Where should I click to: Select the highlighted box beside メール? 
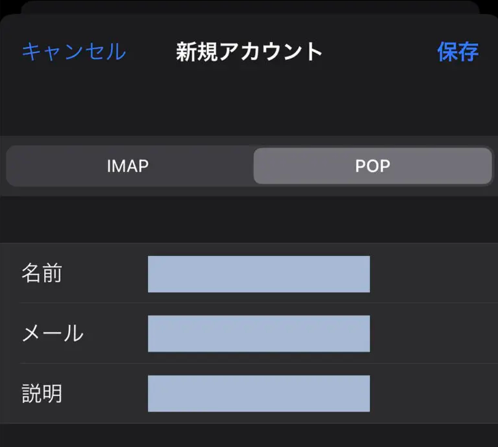pyautogui.click(x=259, y=333)
